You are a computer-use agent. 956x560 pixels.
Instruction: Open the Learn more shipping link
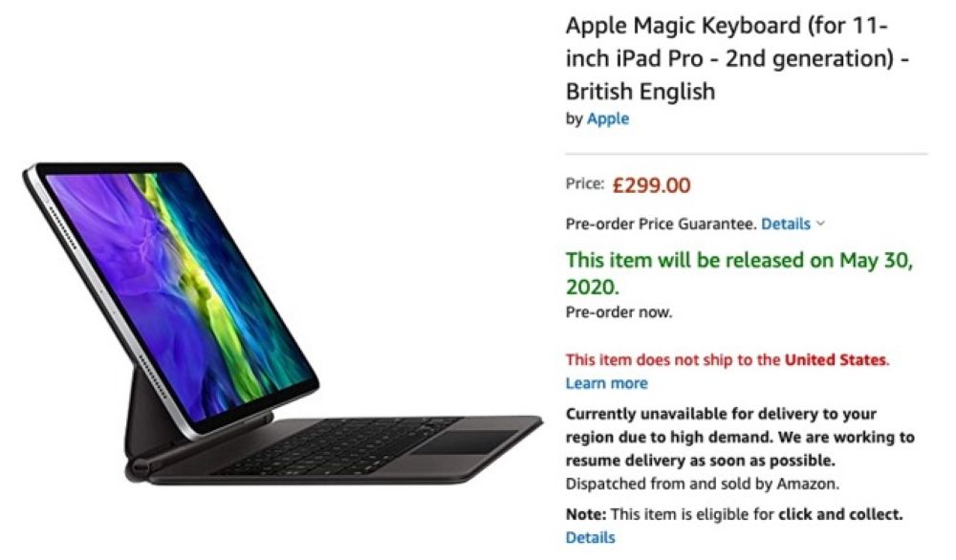coord(606,382)
